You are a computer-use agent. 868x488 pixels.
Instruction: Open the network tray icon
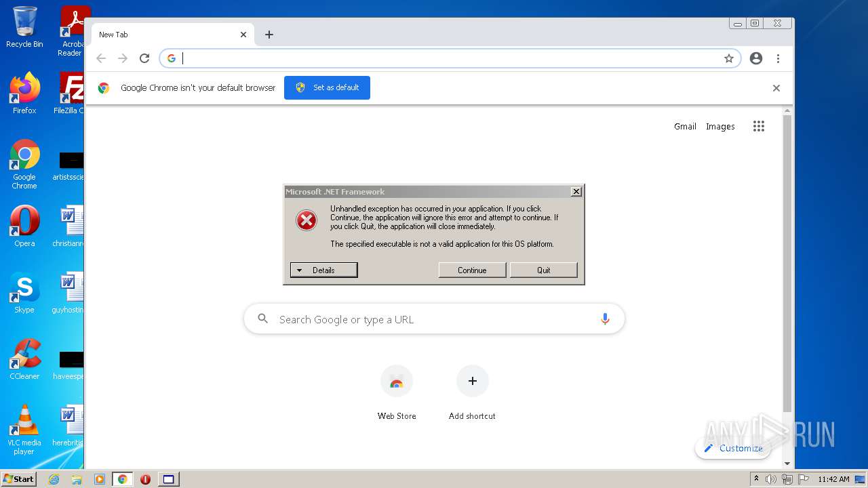tap(787, 479)
